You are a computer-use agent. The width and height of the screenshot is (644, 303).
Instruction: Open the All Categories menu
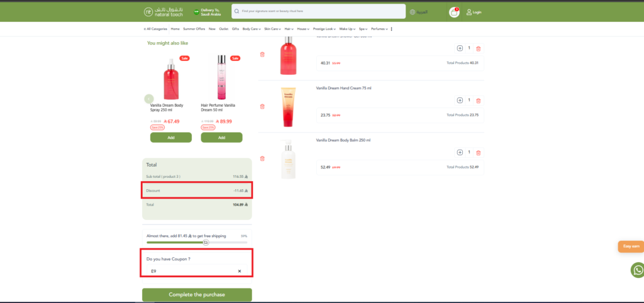point(155,29)
